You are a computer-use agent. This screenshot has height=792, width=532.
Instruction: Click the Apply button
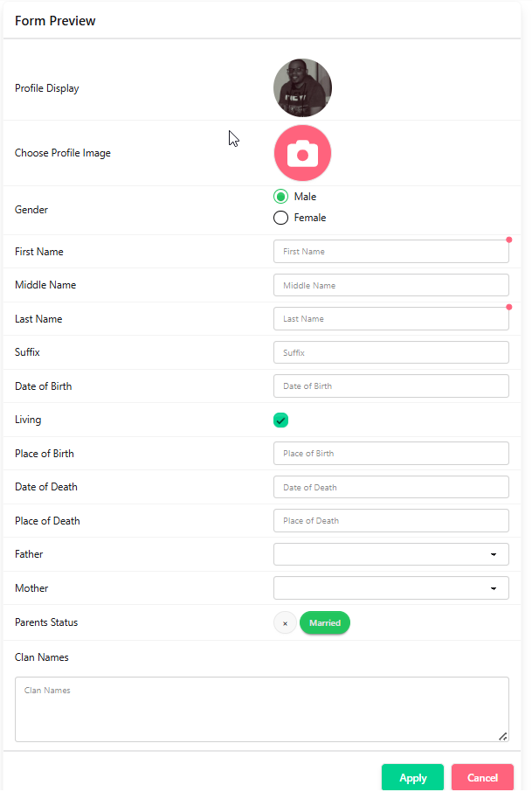(x=412, y=777)
